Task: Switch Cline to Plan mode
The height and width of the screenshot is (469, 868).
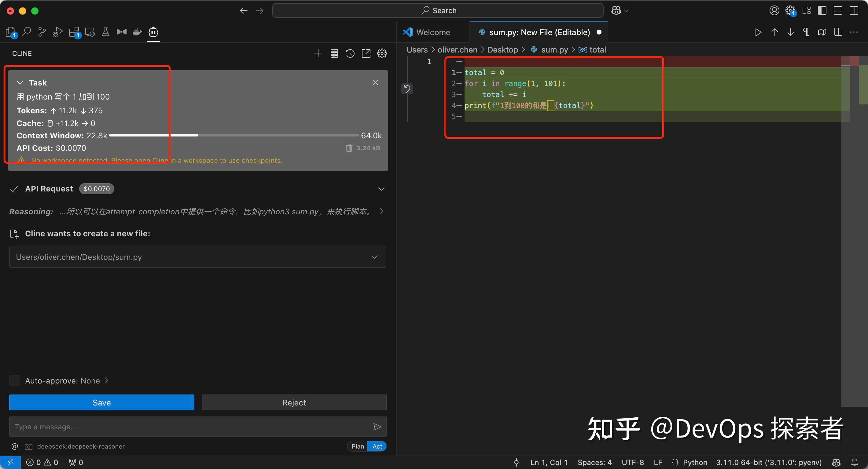Action: point(357,446)
